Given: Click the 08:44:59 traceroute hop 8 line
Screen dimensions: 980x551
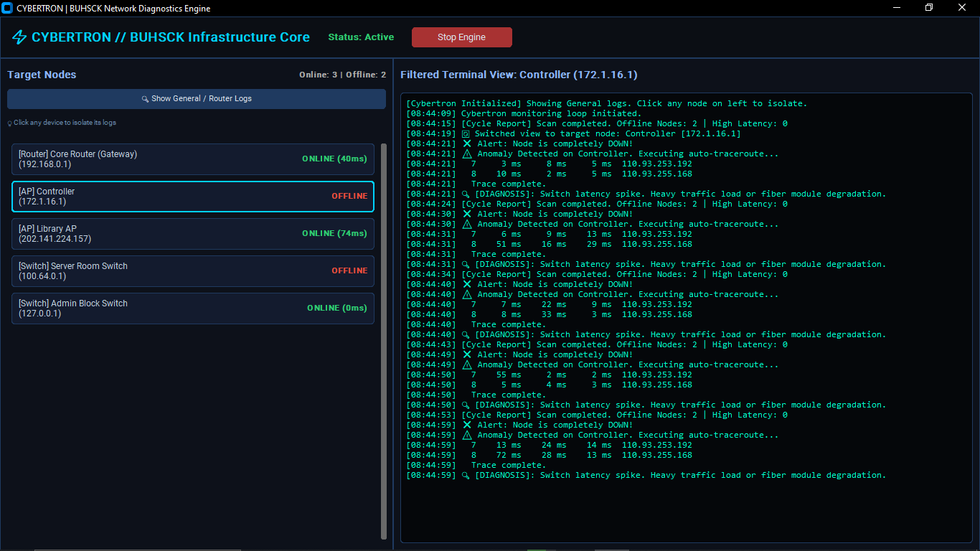Looking at the screenshot, I should coord(549,455).
